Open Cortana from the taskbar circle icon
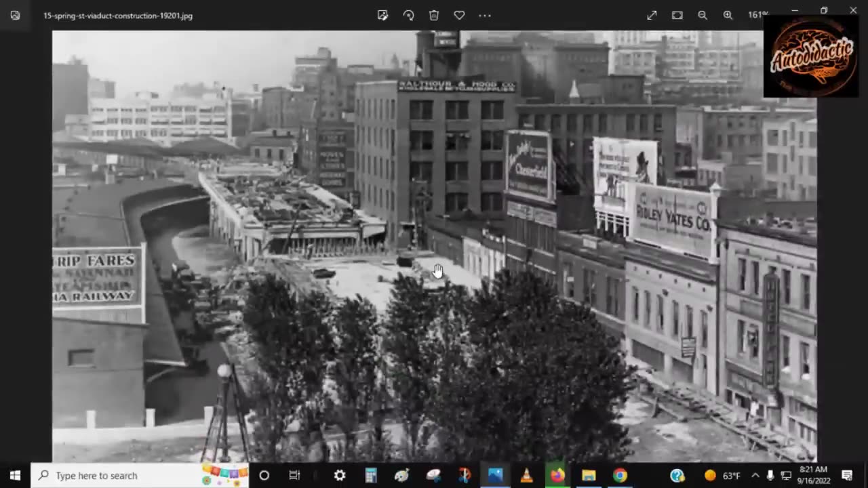 (x=264, y=475)
